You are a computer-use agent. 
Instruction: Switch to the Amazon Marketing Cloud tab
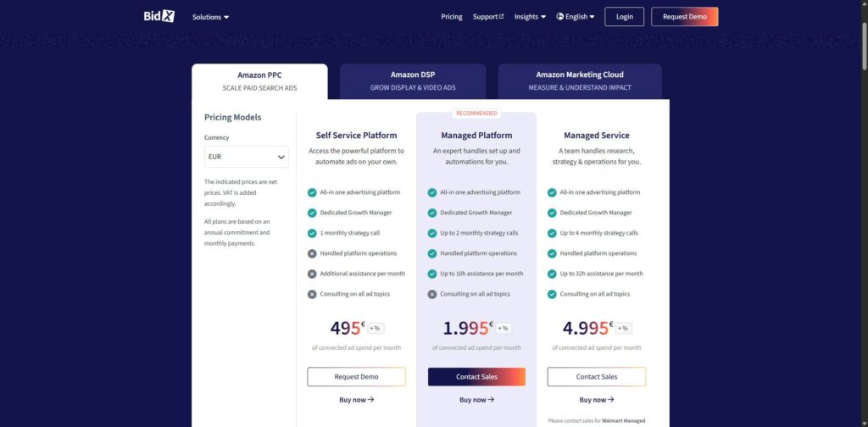tap(580, 81)
